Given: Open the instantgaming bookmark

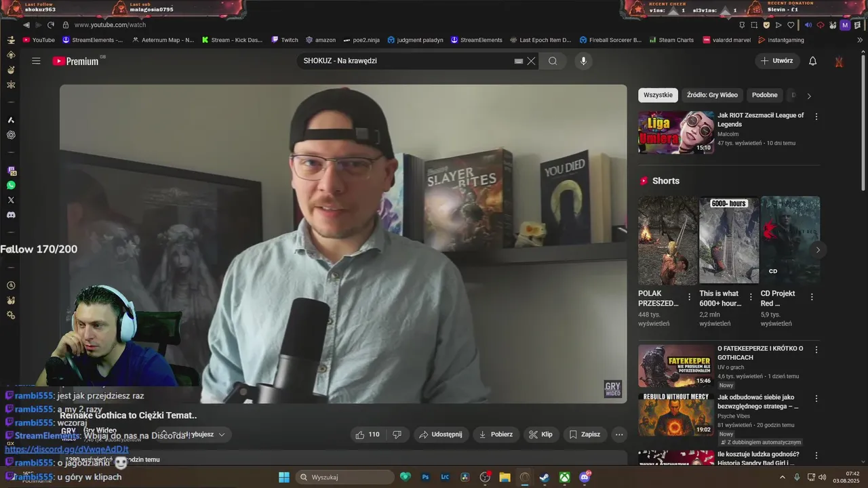Looking at the screenshot, I should click(781, 40).
